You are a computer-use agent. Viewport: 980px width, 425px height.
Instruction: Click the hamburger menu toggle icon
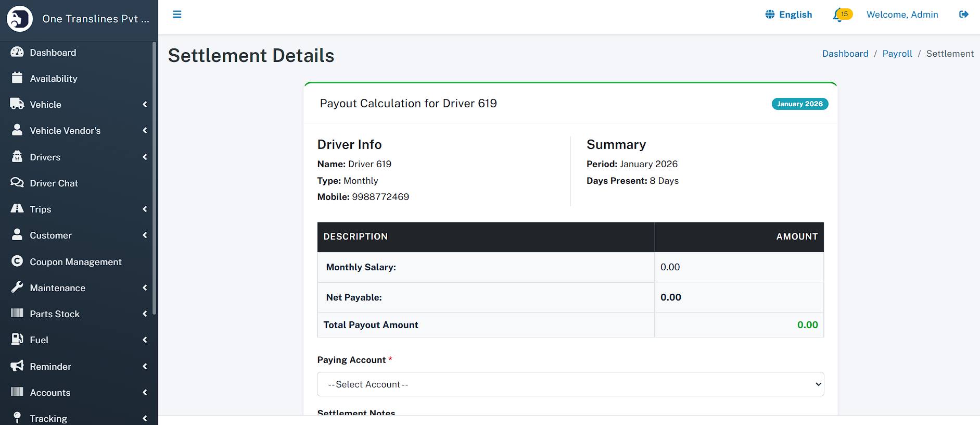tap(177, 14)
